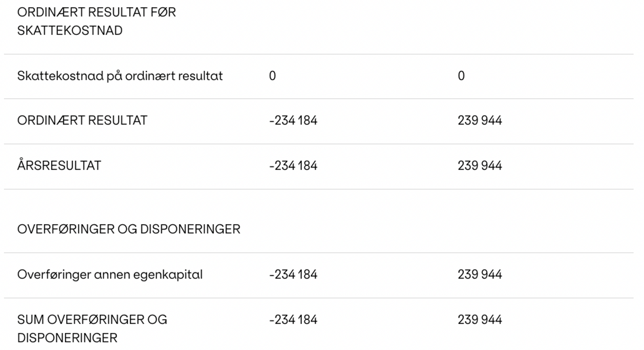The width and height of the screenshot is (644, 350).
Task: Click the SUM OVERFØRINGER OG DISPONERINGER label
Action: pos(92,329)
